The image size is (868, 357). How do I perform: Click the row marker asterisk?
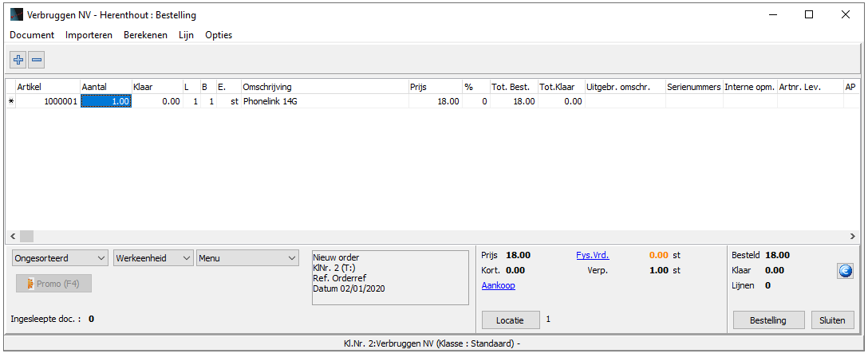10,102
